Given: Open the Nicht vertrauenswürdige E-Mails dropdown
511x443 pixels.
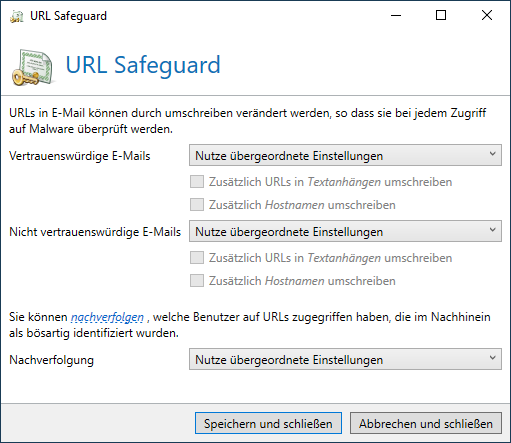Looking at the screenshot, I should click(x=345, y=231).
